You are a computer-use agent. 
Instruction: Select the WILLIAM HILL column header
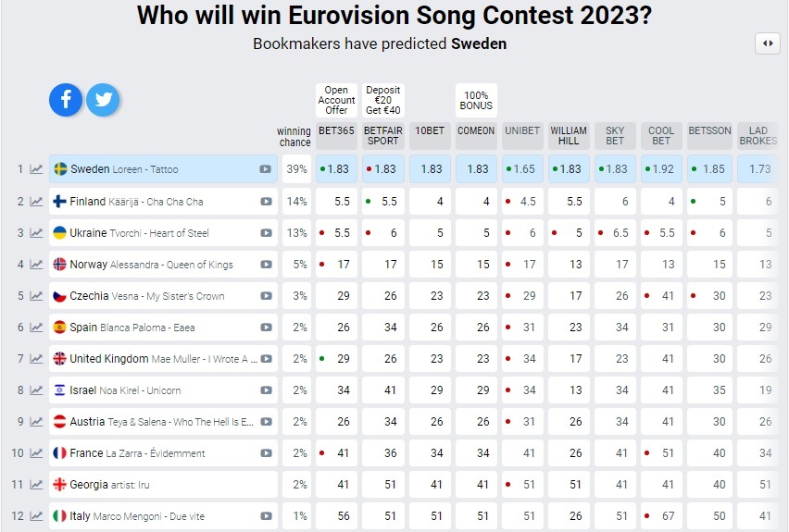(x=569, y=136)
